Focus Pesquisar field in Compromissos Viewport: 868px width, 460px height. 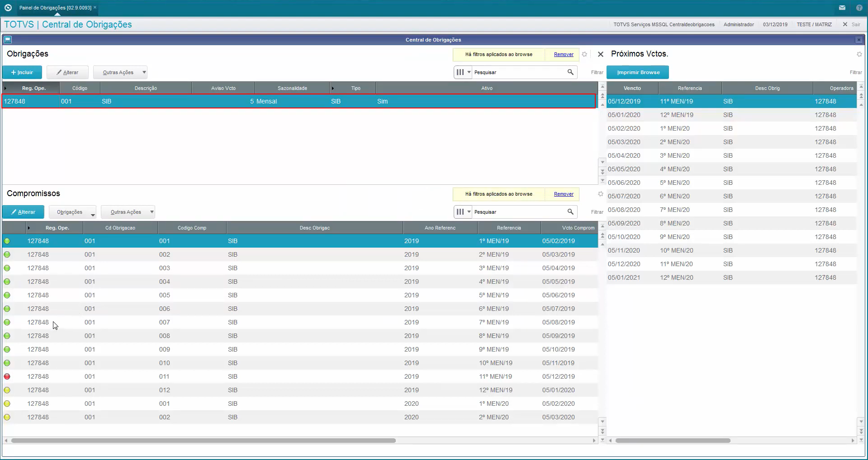[519, 212]
